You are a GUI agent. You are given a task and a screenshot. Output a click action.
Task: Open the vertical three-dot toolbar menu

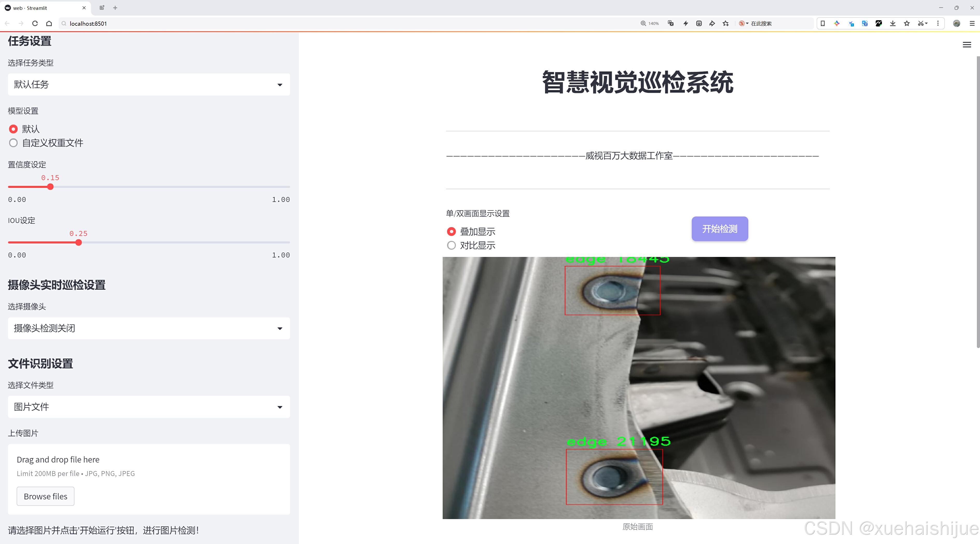click(938, 24)
